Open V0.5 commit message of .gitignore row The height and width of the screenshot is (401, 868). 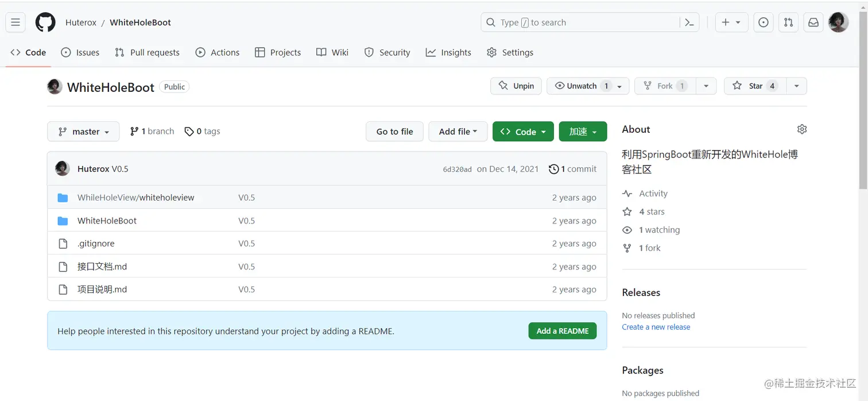pos(247,244)
